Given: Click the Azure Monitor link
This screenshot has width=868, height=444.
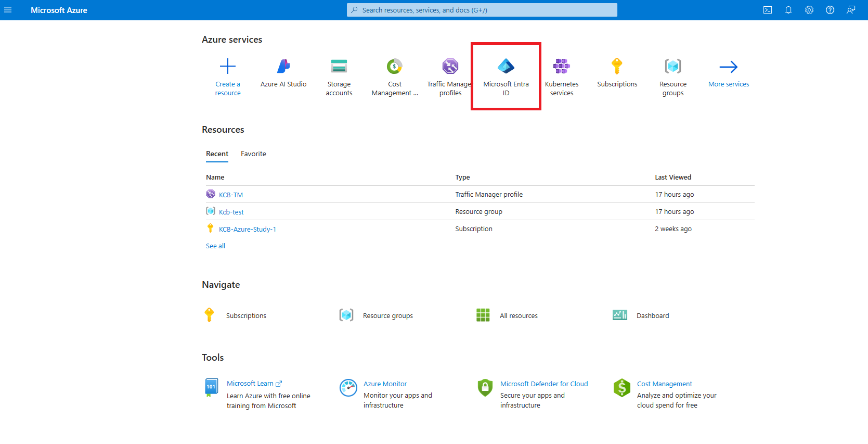Looking at the screenshot, I should click(x=385, y=384).
